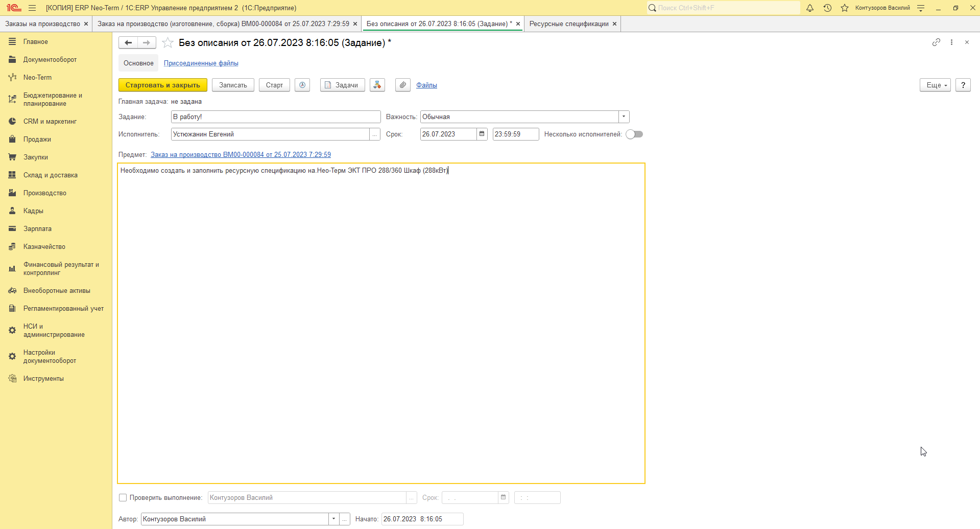Open the main hamburger menu next to 1C logo
The image size is (980, 529).
tap(32, 8)
